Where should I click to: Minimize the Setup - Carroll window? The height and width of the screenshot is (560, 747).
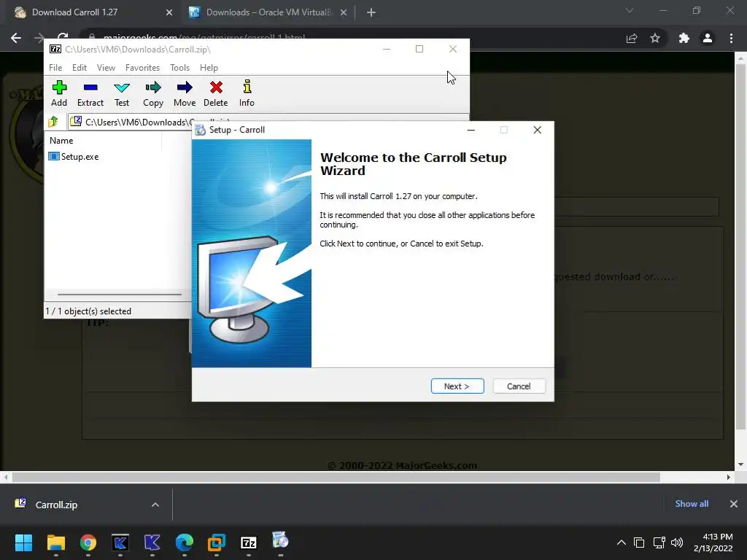(471, 130)
